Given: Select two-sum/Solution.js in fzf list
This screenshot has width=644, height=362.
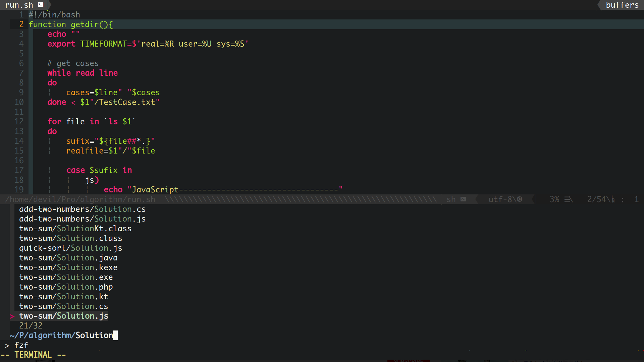Looking at the screenshot, I should point(64,316).
